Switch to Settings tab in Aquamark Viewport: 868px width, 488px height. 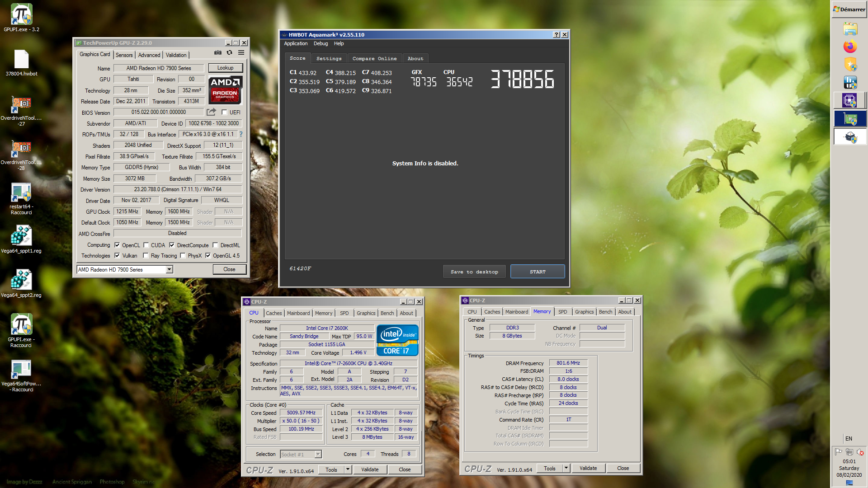(329, 59)
